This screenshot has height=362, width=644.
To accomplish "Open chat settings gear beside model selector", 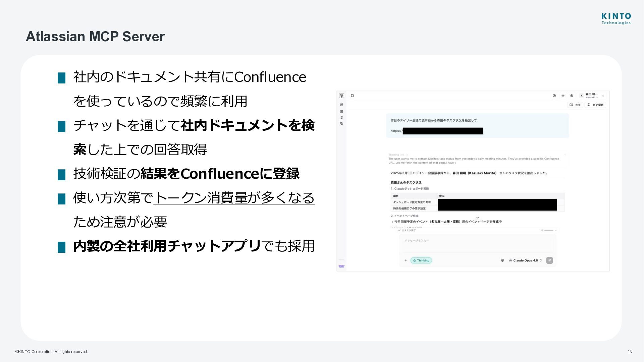I will coord(502,260).
